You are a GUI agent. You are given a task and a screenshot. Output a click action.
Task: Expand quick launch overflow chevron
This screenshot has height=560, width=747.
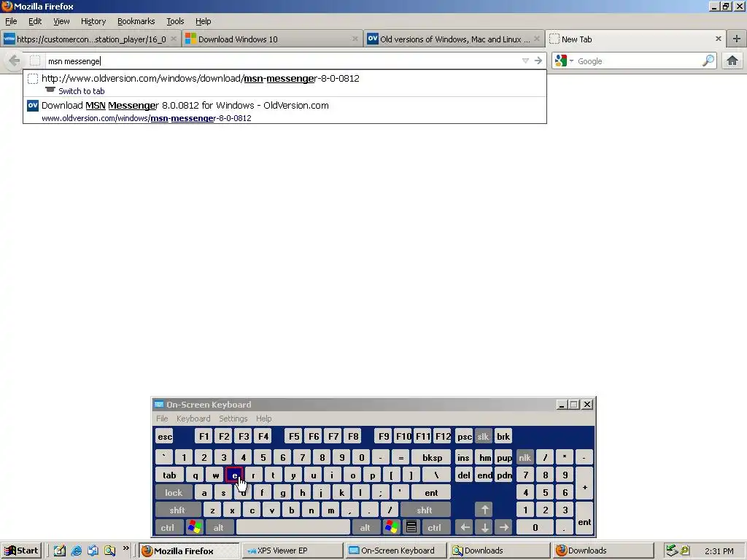pyautogui.click(x=125, y=548)
